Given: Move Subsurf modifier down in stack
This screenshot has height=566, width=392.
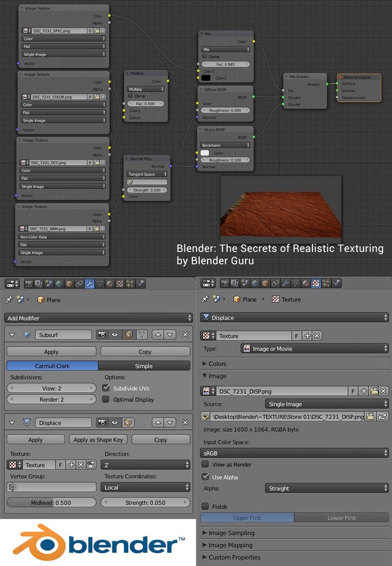Looking at the screenshot, I should 170,335.
